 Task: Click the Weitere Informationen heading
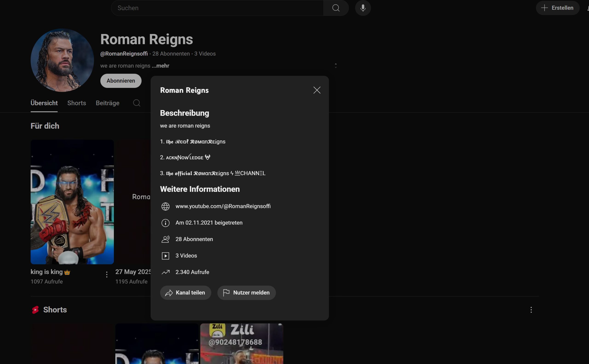click(200, 189)
